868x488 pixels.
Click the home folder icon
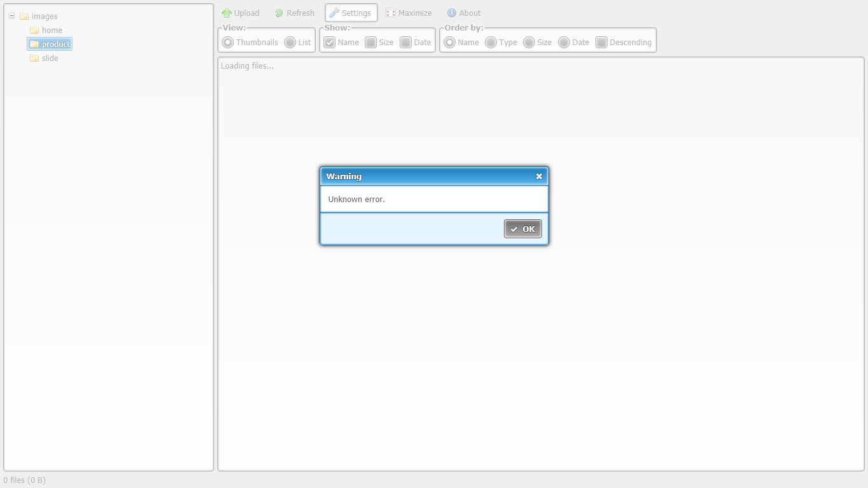[x=34, y=30]
